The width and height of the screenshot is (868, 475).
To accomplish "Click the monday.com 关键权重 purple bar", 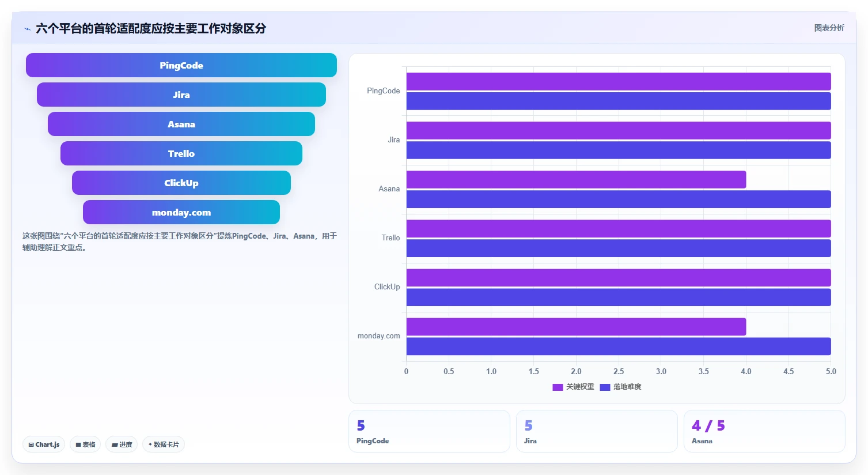I will tap(576, 326).
